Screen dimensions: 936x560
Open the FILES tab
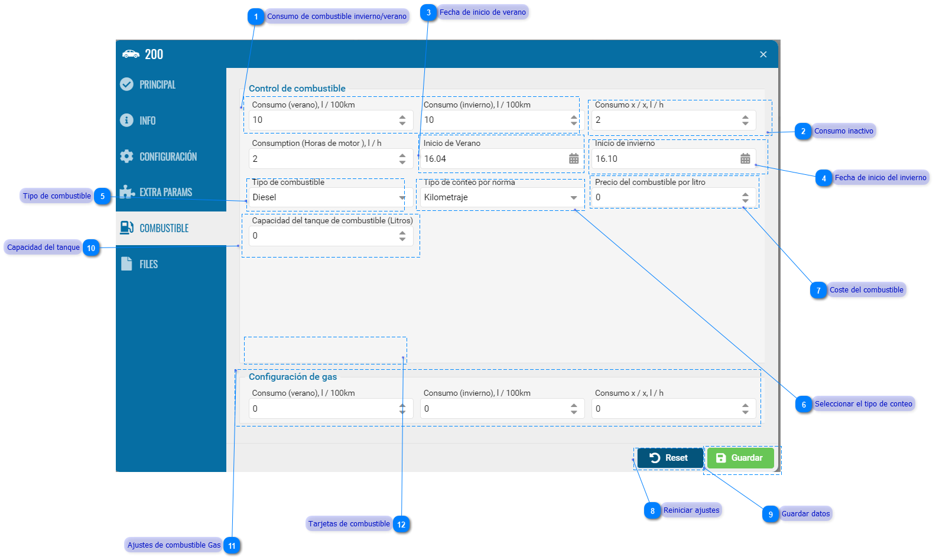(x=171, y=264)
